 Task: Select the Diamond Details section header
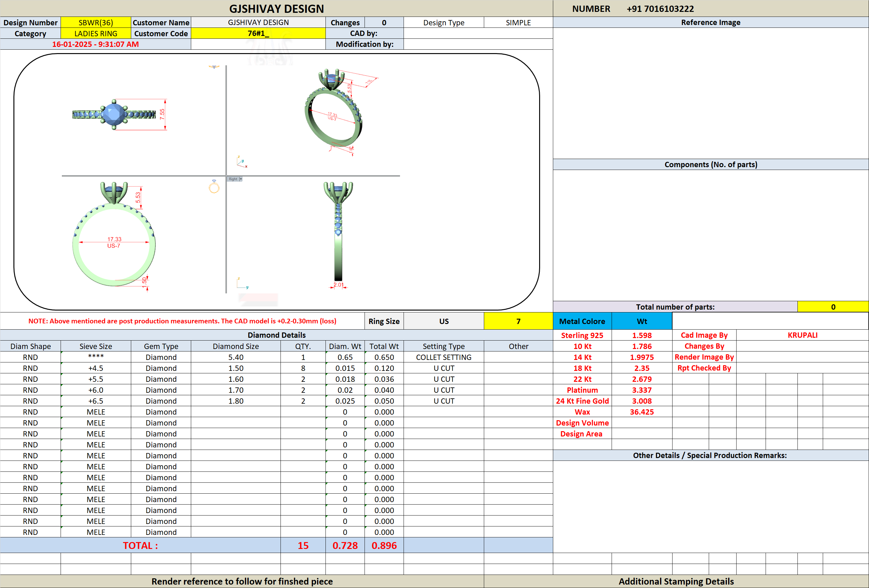pos(276,335)
